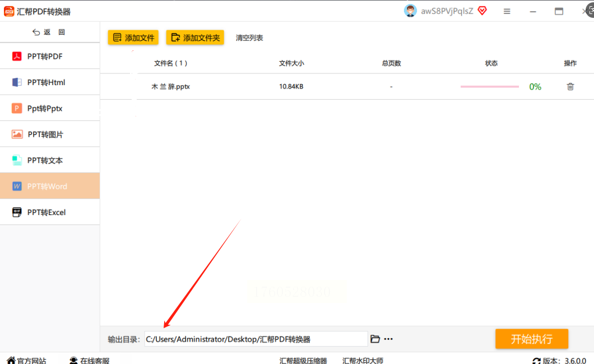Viewport: 594px width, 364px height.
Task: Click the 添加文件 button
Action: click(133, 38)
